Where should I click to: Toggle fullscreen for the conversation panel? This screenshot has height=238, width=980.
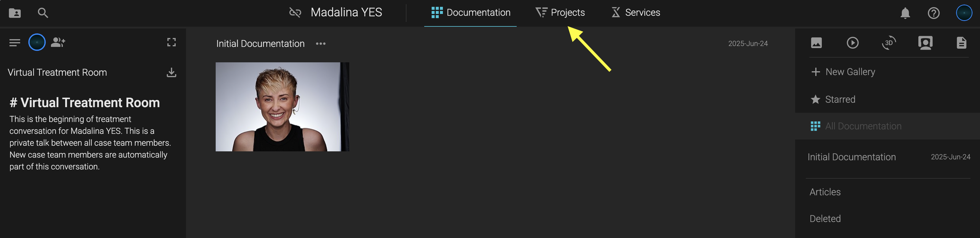(171, 42)
